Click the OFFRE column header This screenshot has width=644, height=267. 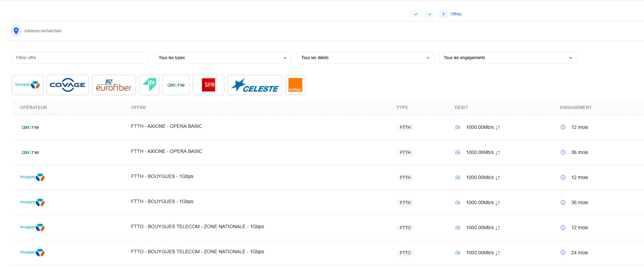(139, 107)
